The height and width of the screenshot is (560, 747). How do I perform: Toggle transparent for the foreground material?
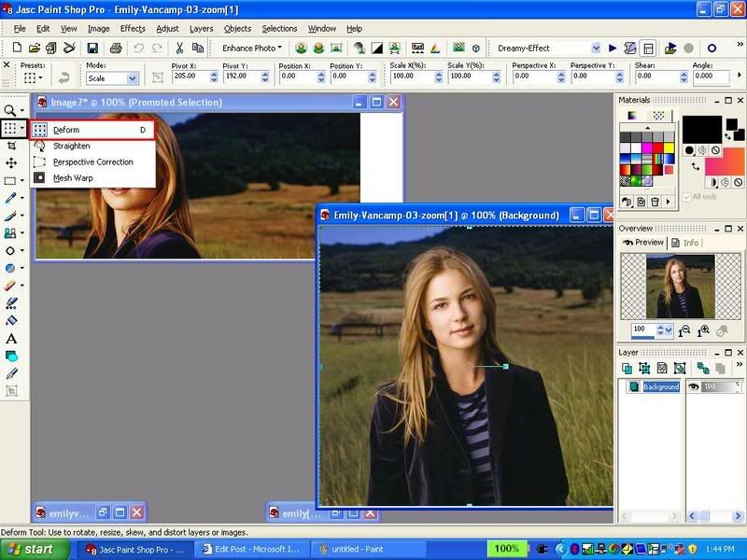[715, 150]
